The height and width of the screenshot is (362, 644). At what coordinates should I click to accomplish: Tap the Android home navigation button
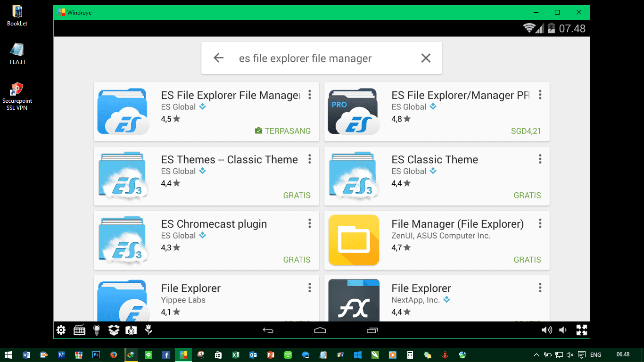click(320, 330)
